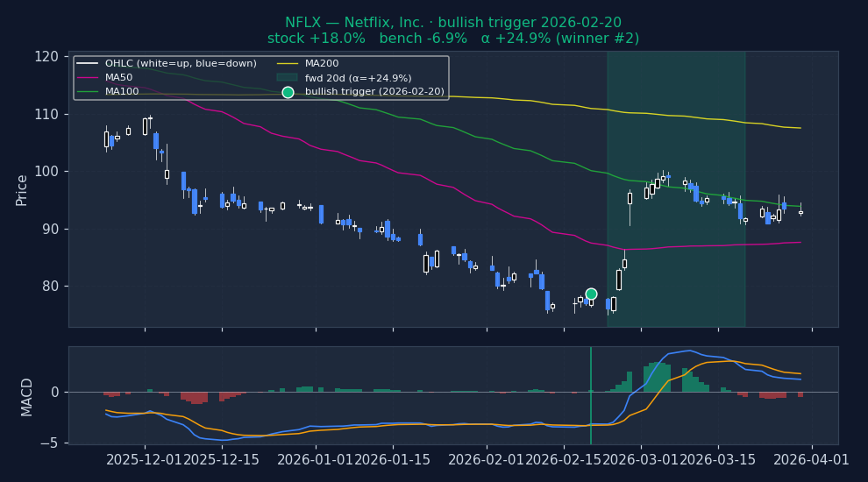Click the green bullish trigger marker on price chart
The image size is (868, 482).
click(591, 294)
